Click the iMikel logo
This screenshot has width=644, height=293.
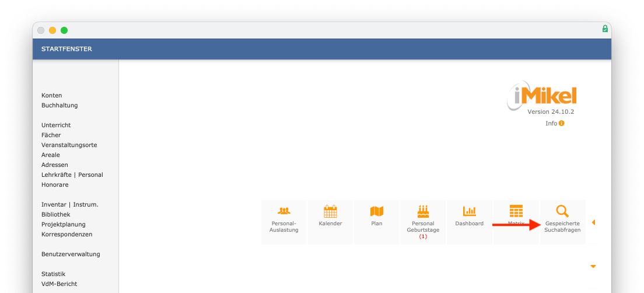[x=542, y=95]
